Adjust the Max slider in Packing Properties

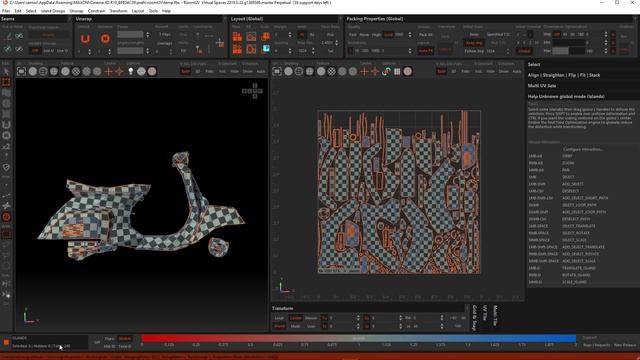tap(568, 51)
